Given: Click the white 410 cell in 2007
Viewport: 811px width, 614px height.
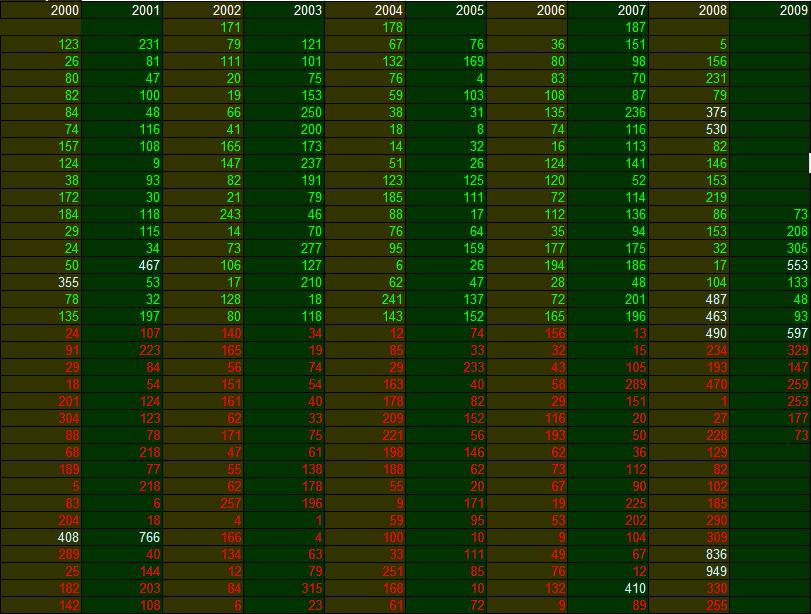Looking at the screenshot, I should 608,589.
